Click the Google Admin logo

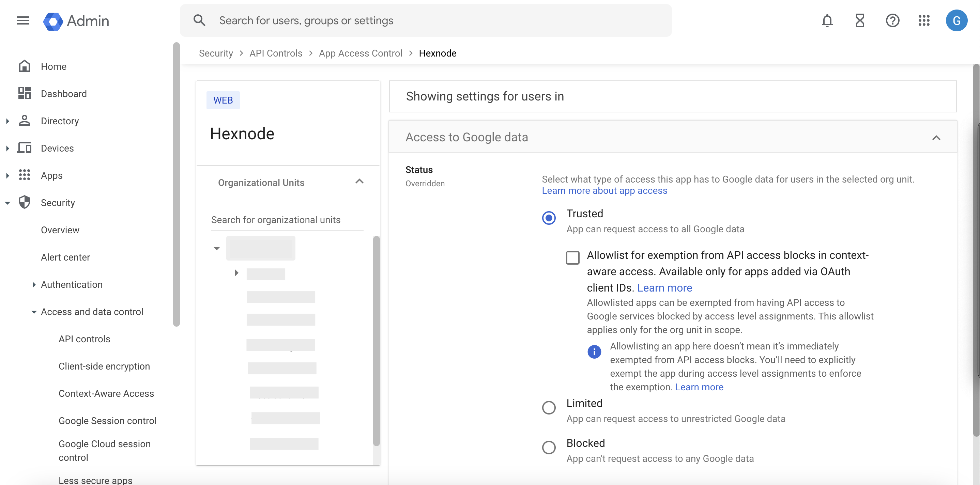(76, 21)
